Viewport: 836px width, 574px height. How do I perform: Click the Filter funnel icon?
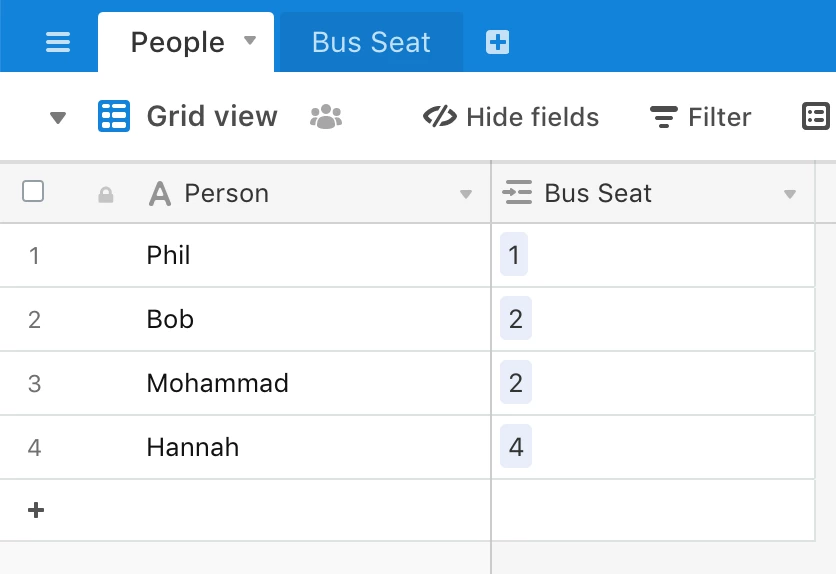click(663, 117)
